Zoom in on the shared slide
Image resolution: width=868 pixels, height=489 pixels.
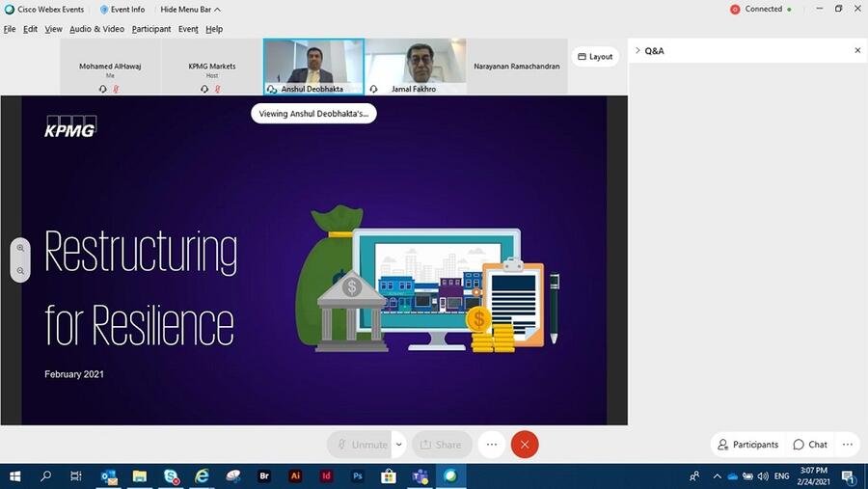[20, 248]
